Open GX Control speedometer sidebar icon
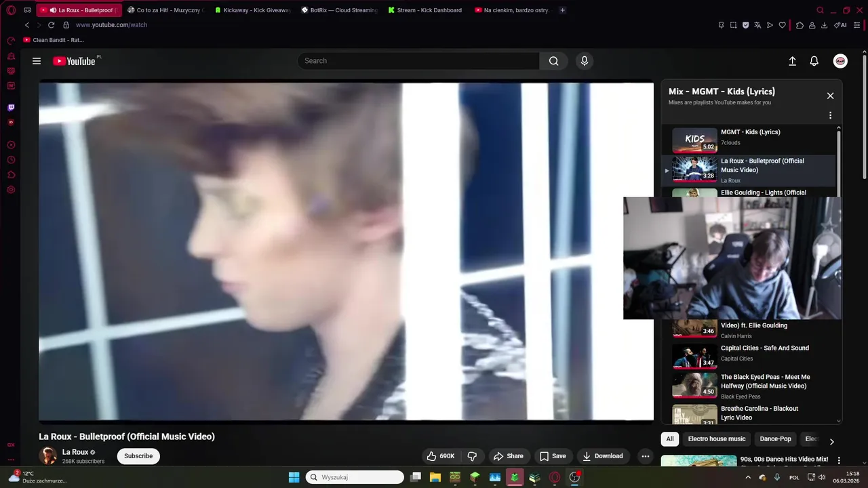 [x=11, y=41]
